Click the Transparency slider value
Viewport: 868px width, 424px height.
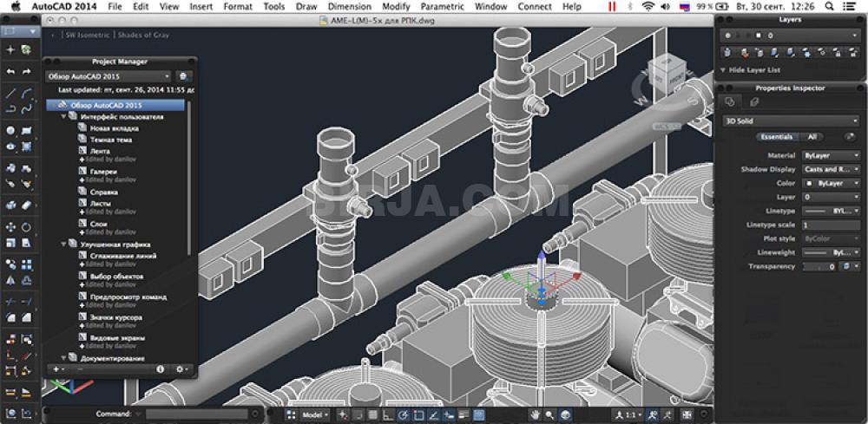[x=820, y=266]
